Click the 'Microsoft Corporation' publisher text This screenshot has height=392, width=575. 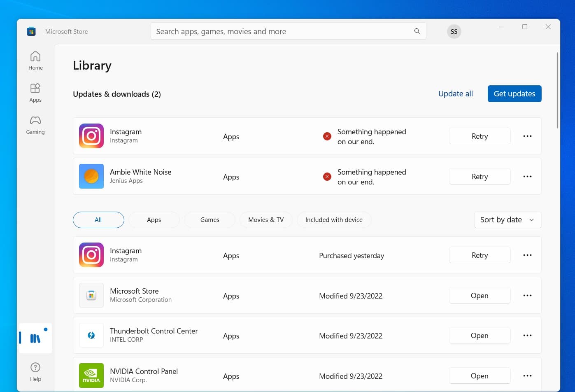(141, 300)
